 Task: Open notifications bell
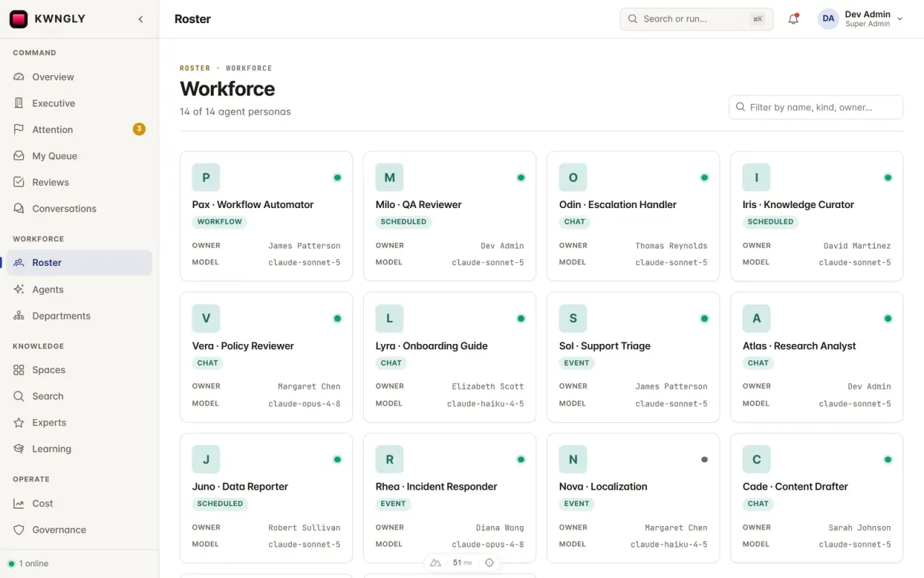pyautogui.click(x=793, y=20)
